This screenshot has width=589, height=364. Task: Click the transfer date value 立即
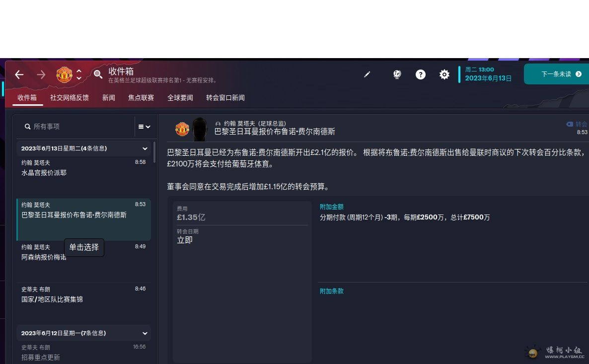184,240
